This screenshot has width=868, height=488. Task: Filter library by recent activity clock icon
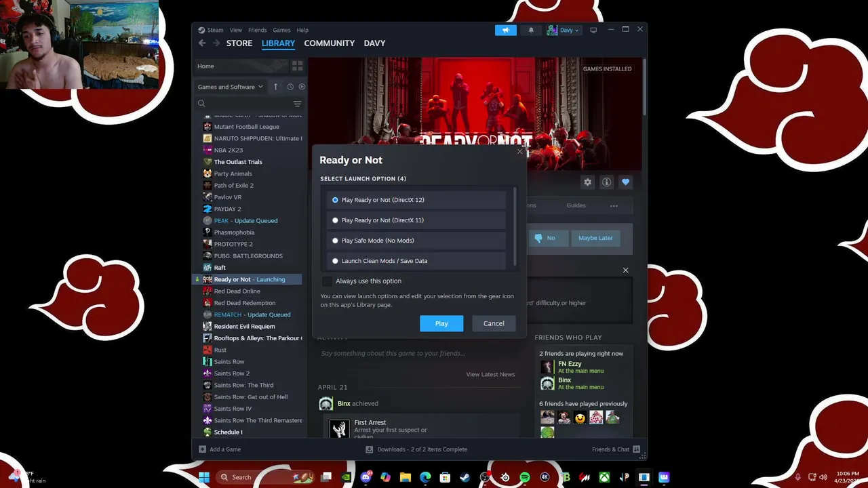[x=290, y=87]
